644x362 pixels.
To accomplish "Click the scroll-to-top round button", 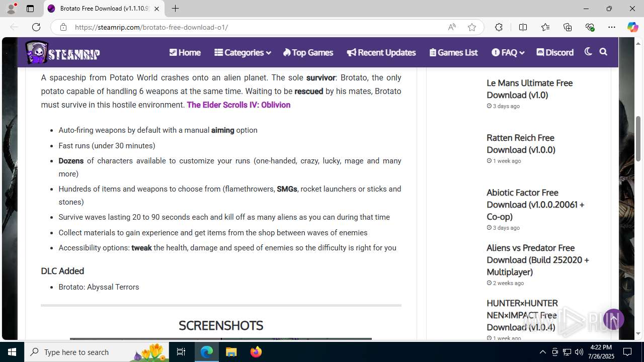I will [613, 319].
